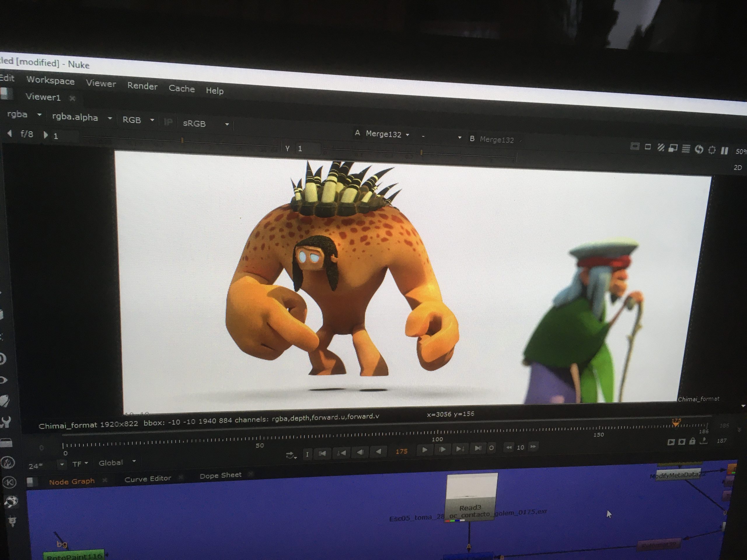747x560 pixels.
Task: Close the Viewer1 tab
Action: click(72, 98)
